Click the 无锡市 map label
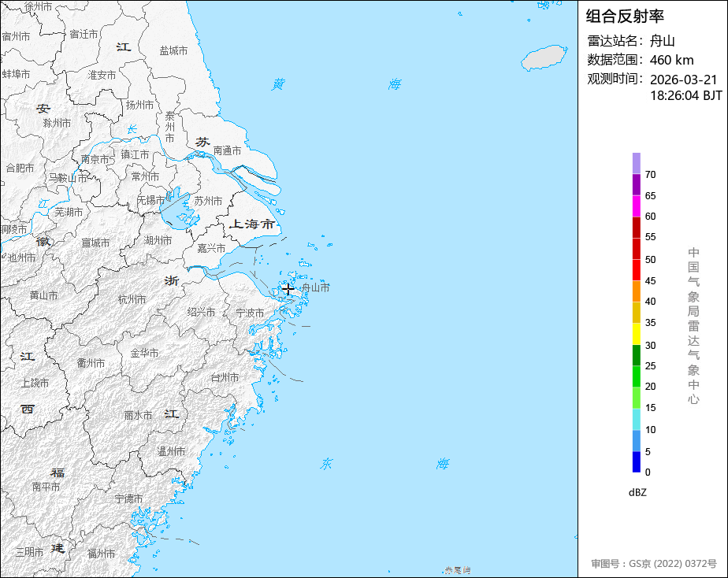Image resolution: width=728 pixels, height=578 pixels. (151, 200)
